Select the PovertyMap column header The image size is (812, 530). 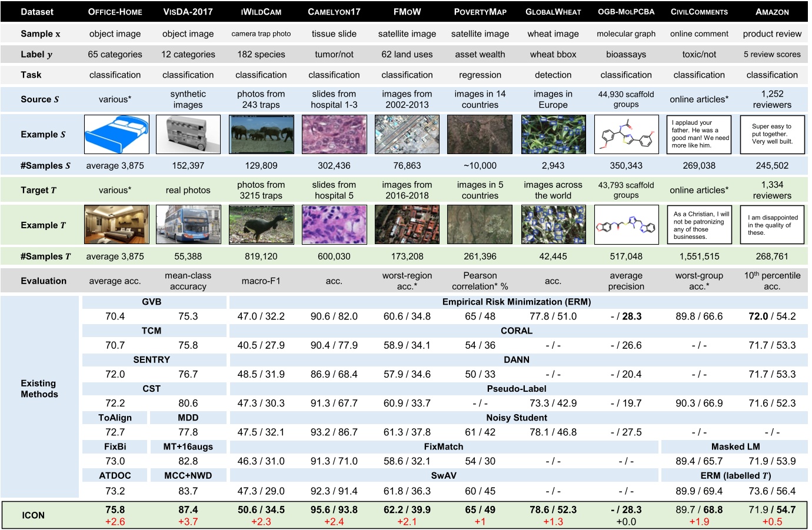(480, 12)
